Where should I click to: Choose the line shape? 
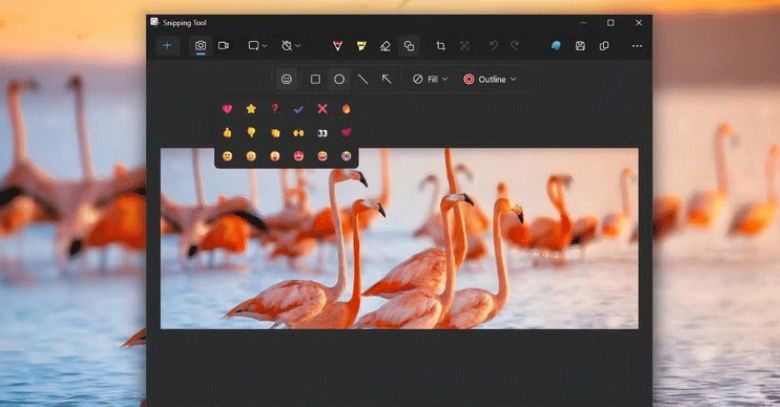[x=363, y=79]
